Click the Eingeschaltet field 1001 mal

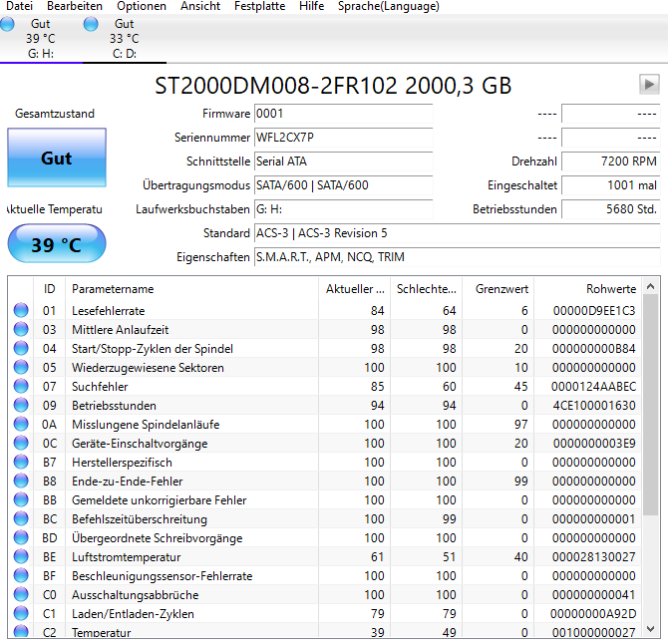(611, 185)
